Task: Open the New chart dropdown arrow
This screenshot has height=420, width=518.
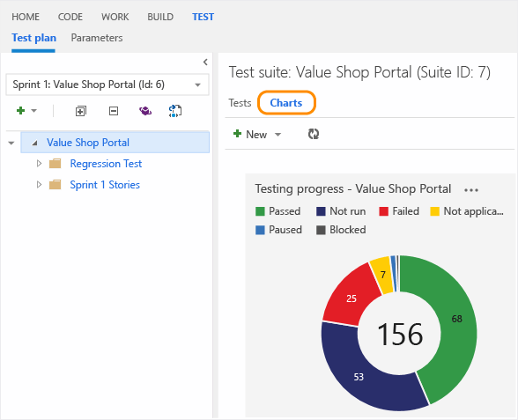Action: click(277, 135)
